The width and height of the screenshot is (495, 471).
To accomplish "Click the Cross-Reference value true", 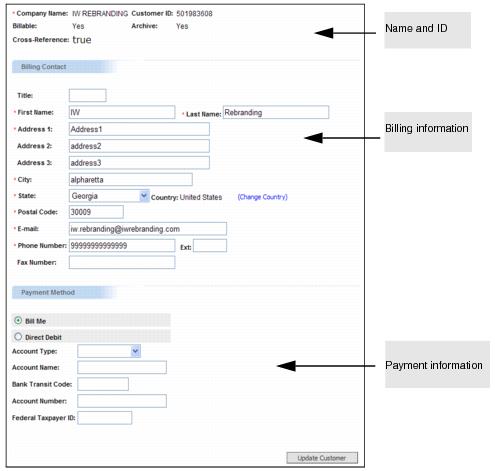I will [x=82, y=40].
